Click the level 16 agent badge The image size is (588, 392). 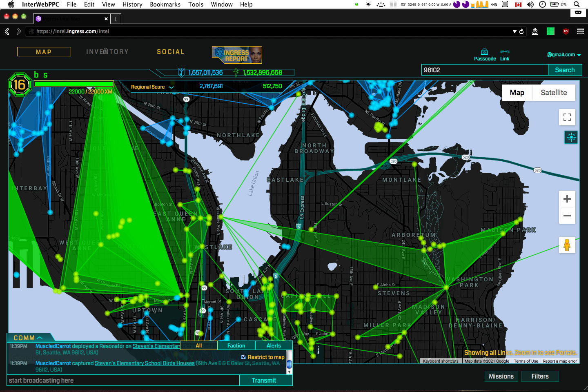pos(20,85)
